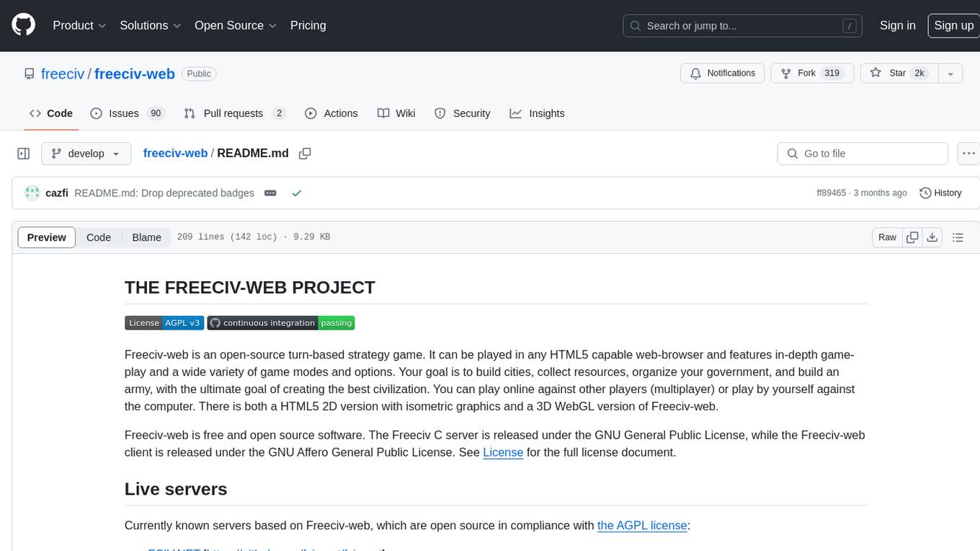
Task: Focus the Search or jump to field
Action: pos(743,25)
